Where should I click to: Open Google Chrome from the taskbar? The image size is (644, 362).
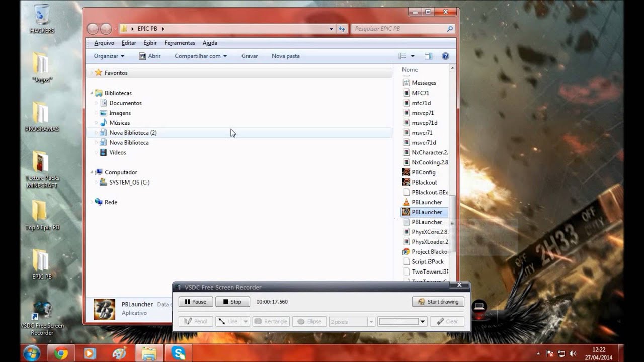[x=61, y=353]
